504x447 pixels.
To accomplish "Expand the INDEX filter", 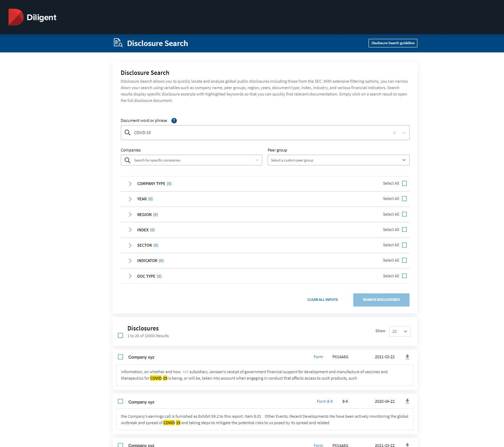I will [x=130, y=230].
